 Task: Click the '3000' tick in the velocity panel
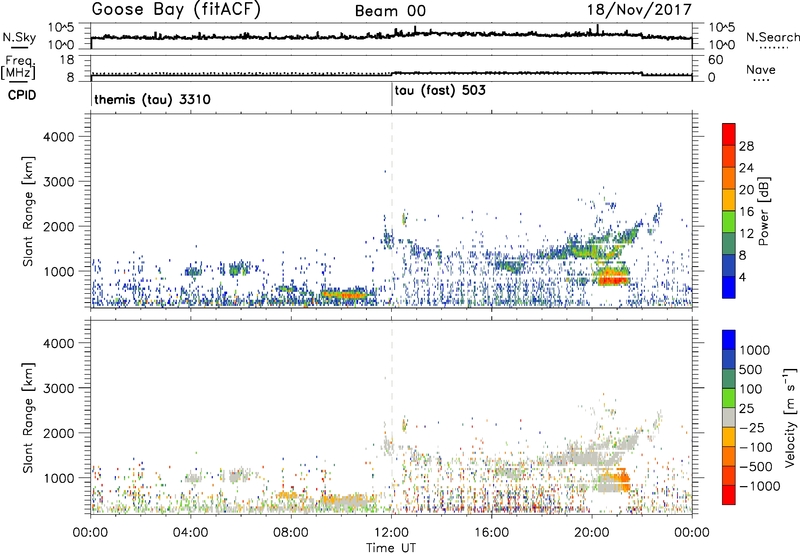click(58, 388)
